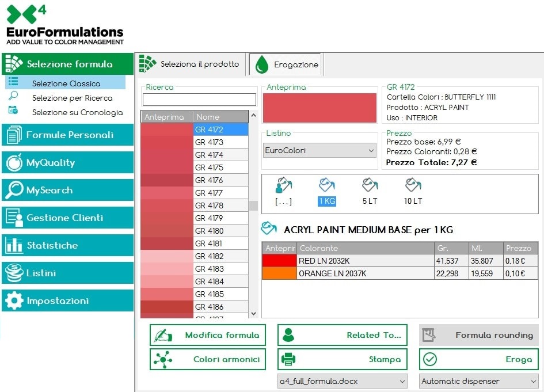This screenshot has width=544, height=392.
Task: Click the Formula rounding icon
Action: click(429, 335)
